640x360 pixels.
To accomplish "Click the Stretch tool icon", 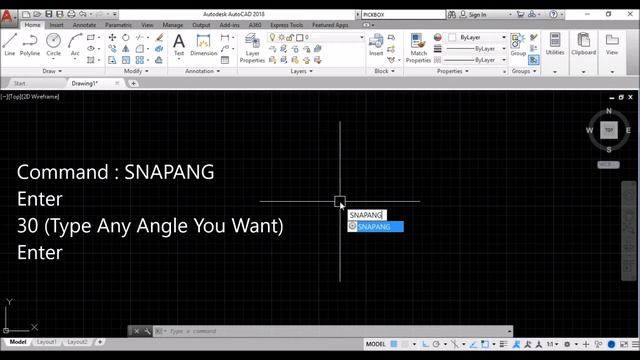I will click(112, 60).
